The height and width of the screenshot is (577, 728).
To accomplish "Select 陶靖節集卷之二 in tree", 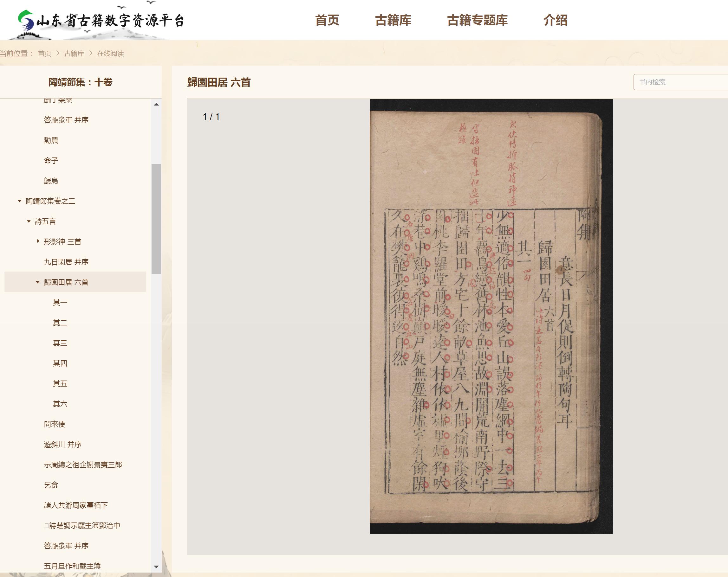I will (x=51, y=201).
